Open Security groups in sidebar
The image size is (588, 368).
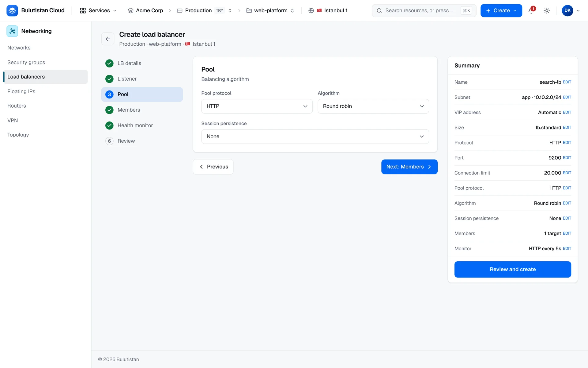26,63
